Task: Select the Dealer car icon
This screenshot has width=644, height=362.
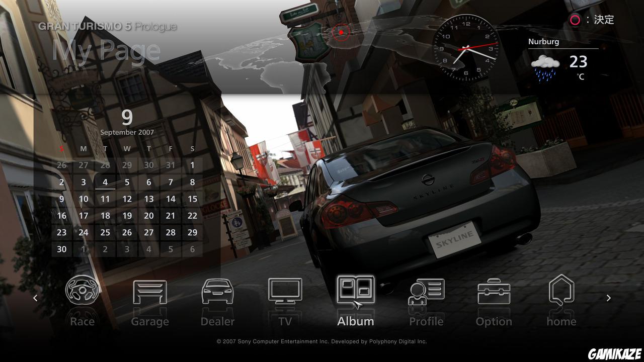Action: [x=217, y=292]
